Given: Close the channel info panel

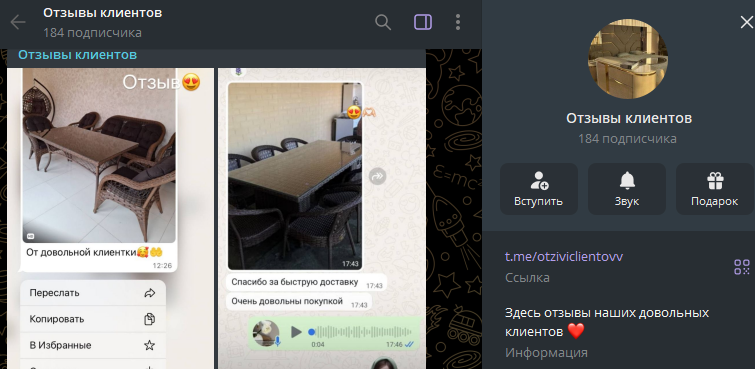Looking at the screenshot, I should tap(746, 22).
